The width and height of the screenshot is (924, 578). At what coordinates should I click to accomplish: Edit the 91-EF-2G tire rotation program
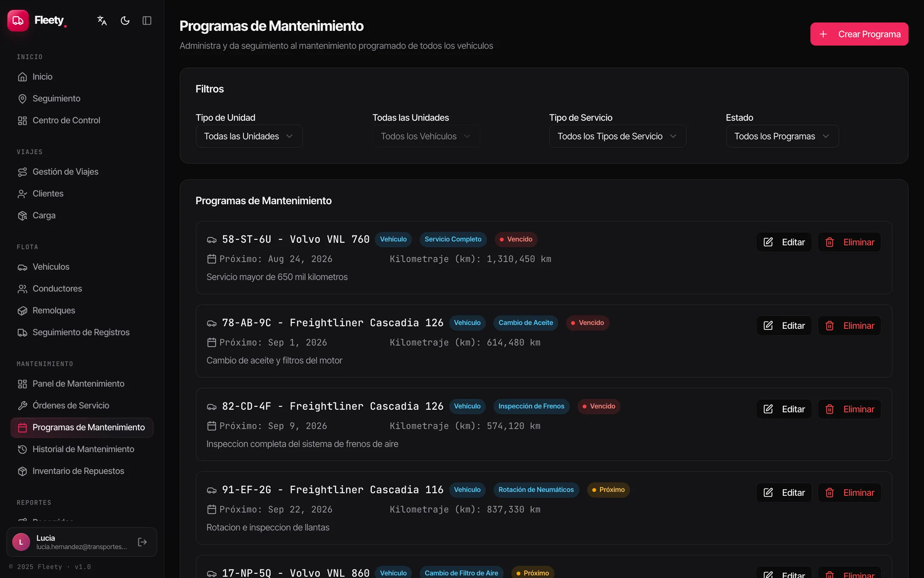784,493
